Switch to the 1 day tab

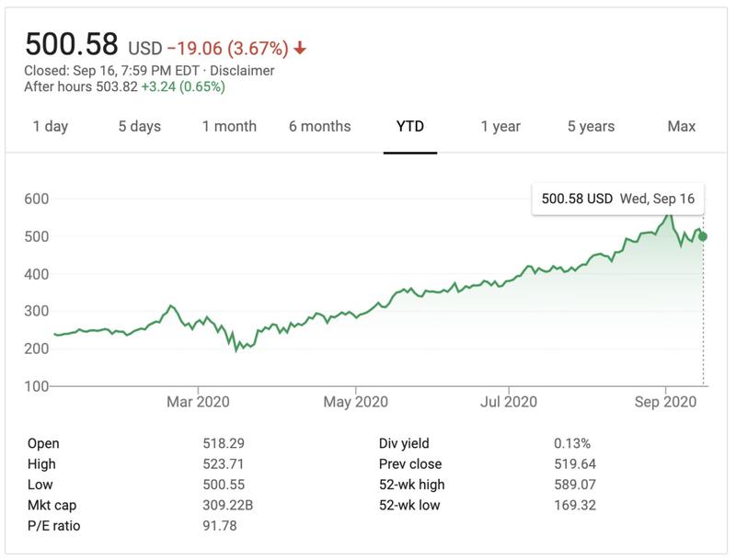pyautogui.click(x=51, y=127)
